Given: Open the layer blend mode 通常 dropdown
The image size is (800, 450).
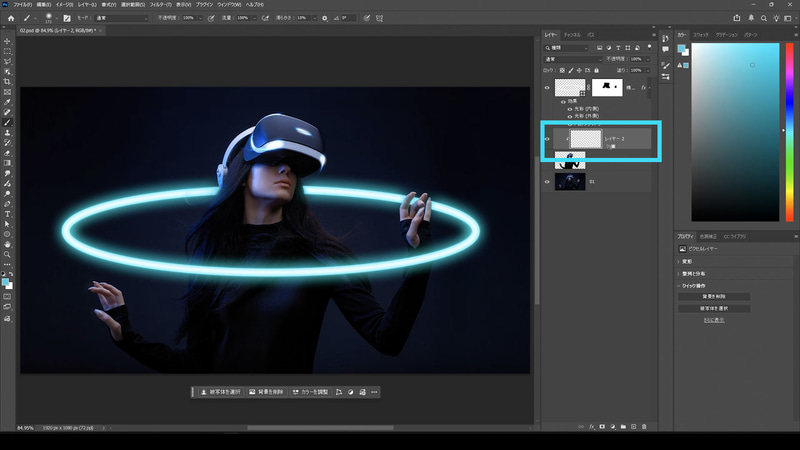Looking at the screenshot, I should click(575, 59).
